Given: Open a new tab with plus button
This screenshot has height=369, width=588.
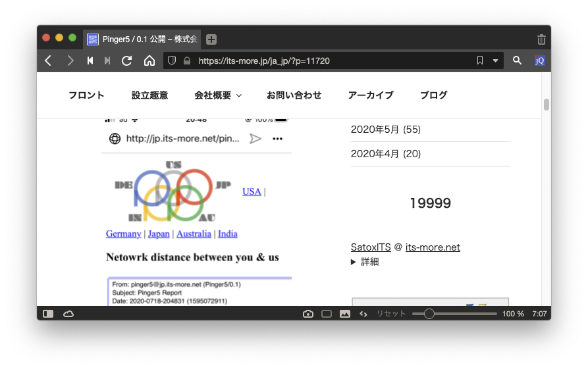Looking at the screenshot, I should 211,39.
